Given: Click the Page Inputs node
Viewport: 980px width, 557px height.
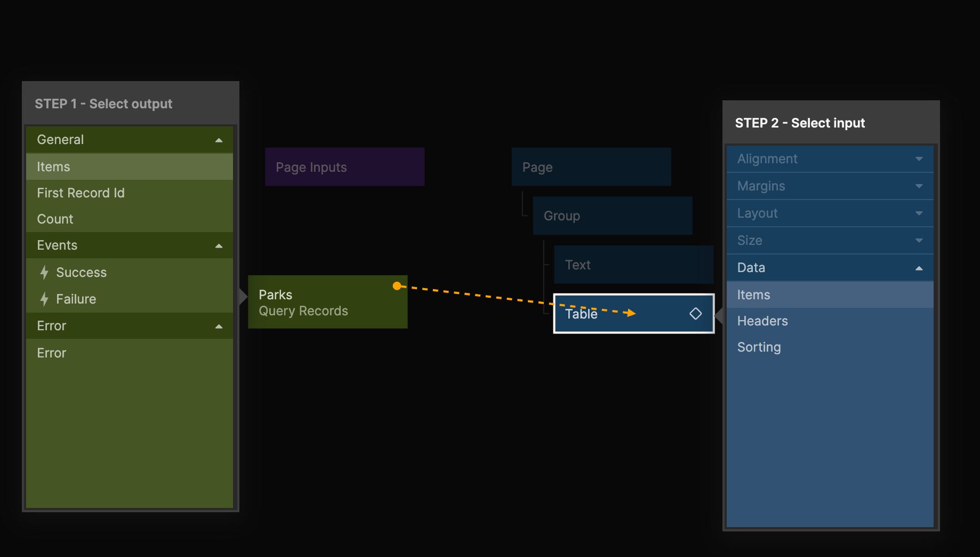Looking at the screenshot, I should pos(344,168).
